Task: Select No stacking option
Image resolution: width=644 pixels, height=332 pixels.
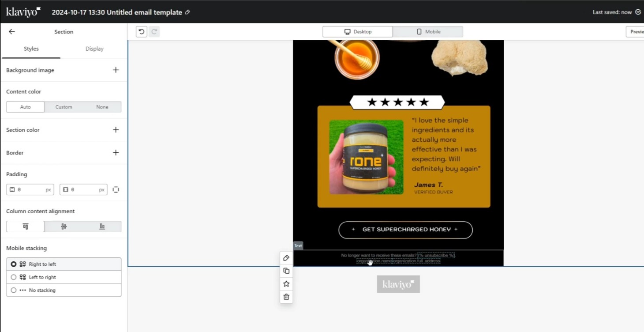Action: [x=14, y=290]
